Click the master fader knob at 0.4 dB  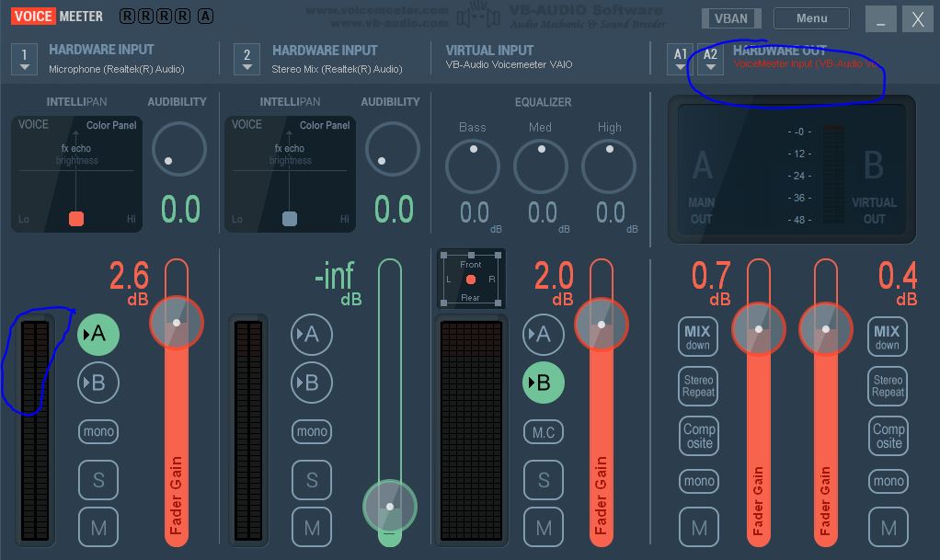(826, 329)
